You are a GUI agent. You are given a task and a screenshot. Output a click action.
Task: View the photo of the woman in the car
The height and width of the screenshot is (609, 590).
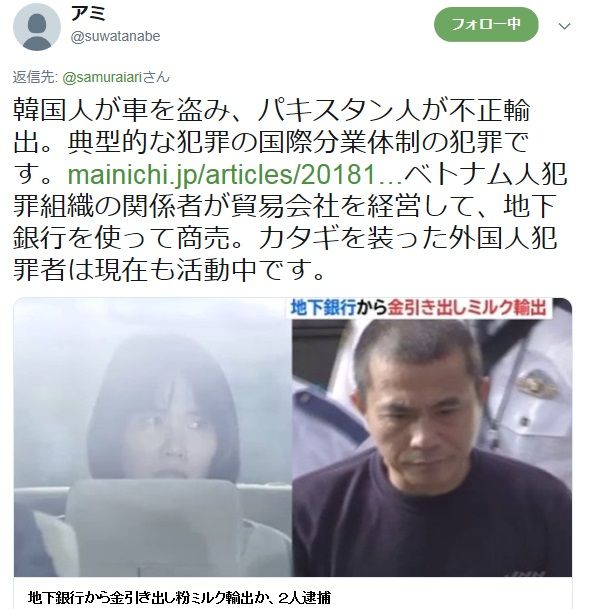click(153, 437)
